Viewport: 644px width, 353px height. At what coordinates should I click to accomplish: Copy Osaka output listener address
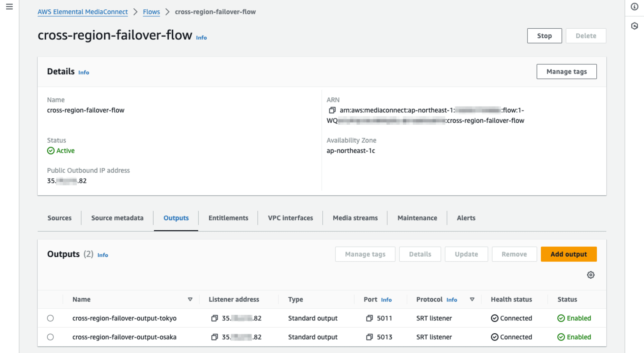click(x=214, y=337)
